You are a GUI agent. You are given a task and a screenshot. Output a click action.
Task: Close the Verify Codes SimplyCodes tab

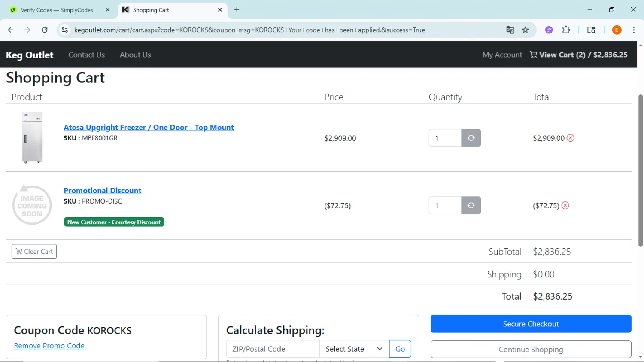[108, 9]
